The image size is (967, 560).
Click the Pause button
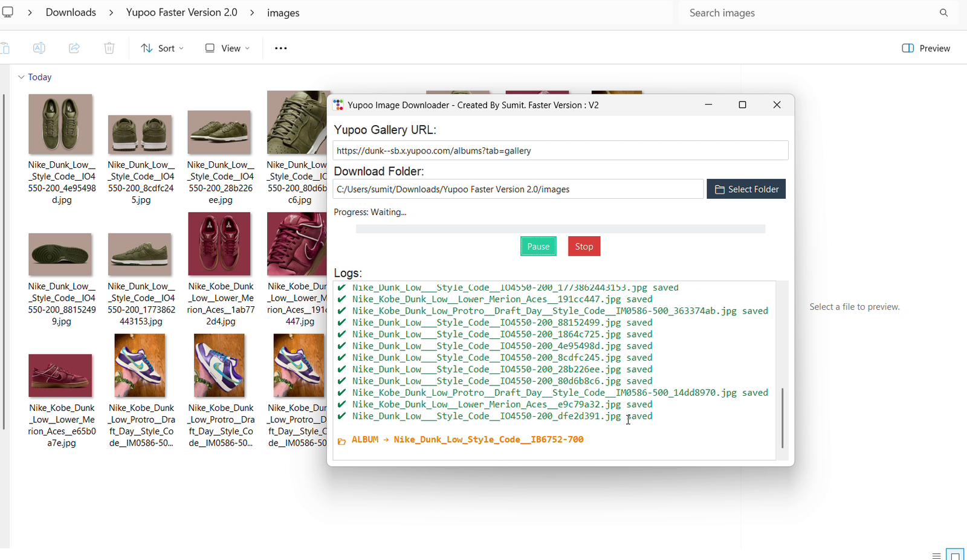(x=538, y=246)
